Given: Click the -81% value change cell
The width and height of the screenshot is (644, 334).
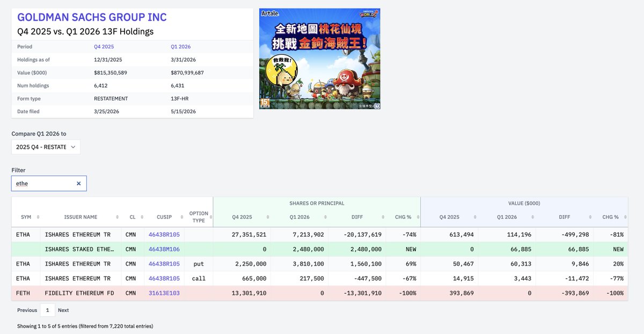Looking at the screenshot, I should point(611,235).
